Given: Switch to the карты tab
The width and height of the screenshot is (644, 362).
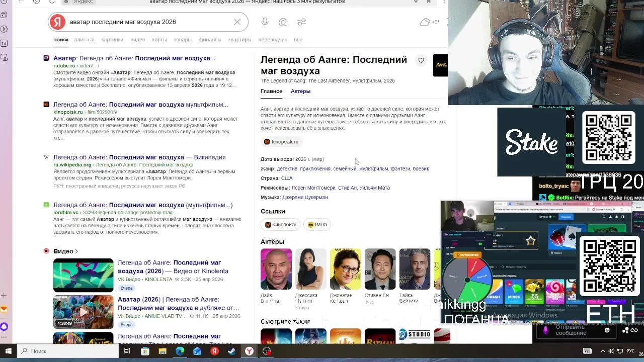Looking at the screenshot, I should tap(159, 40).
